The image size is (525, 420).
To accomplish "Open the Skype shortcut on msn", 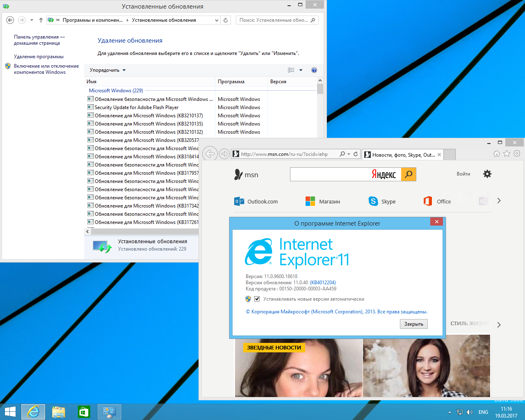I will coord(382,201).
